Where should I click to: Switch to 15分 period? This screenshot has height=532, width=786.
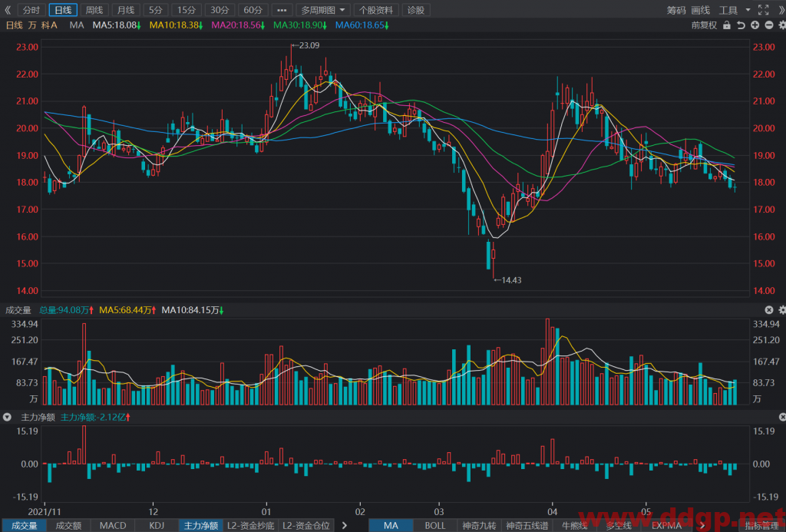[187, 10]
